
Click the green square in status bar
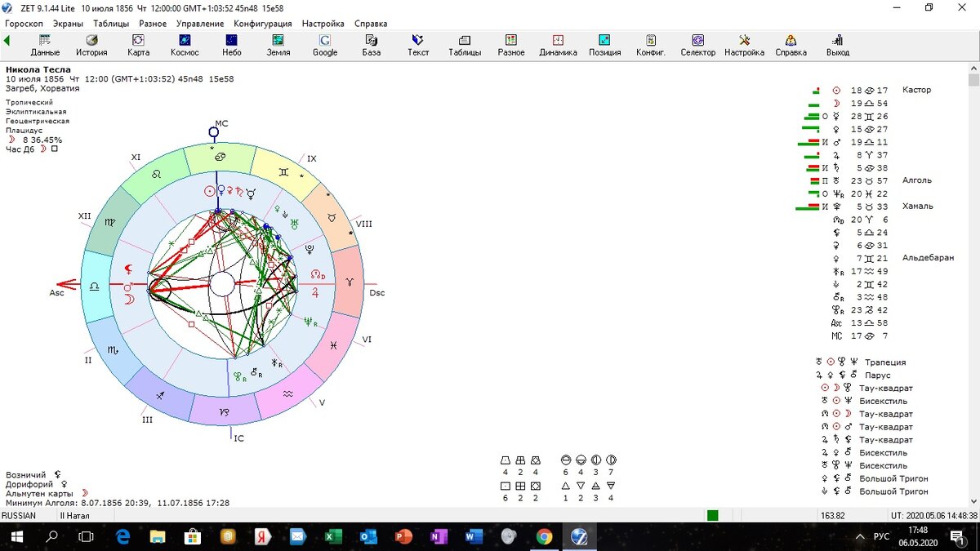tap(713, 515)
